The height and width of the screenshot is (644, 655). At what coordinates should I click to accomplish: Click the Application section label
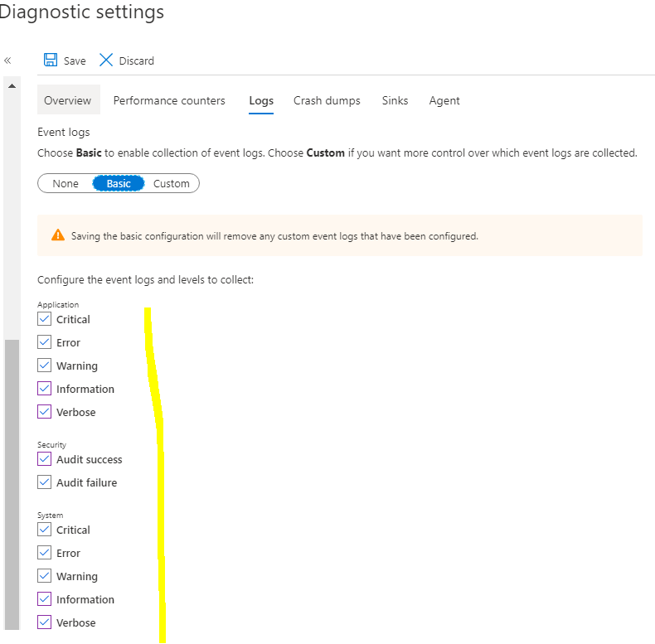(58, 304)
